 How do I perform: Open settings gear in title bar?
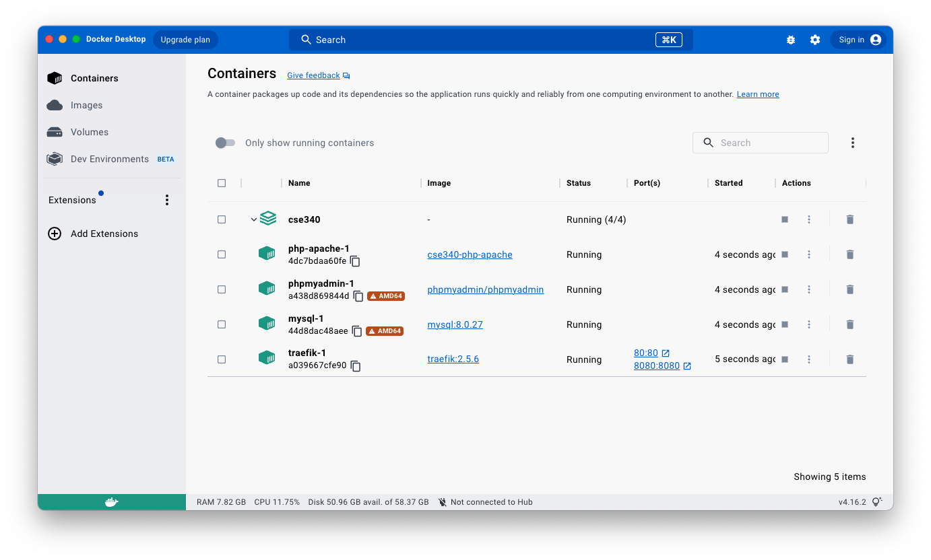point(815,40)
